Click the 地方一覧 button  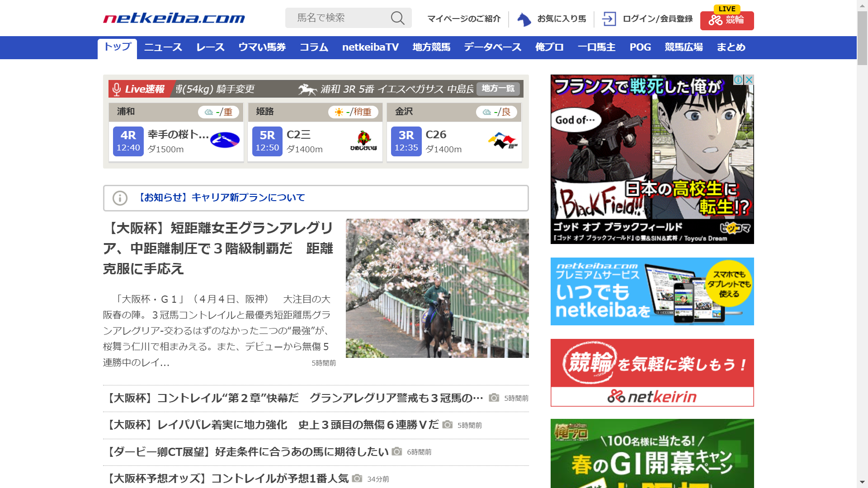tap(498, 89)
